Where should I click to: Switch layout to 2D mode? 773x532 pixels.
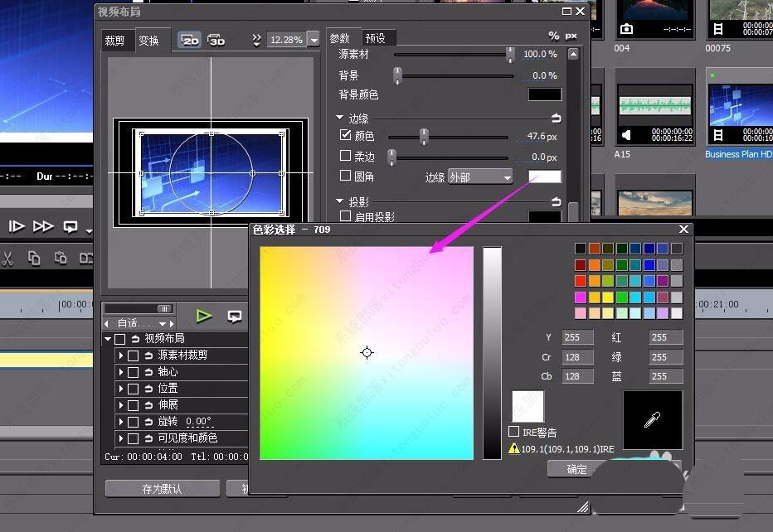pyautogui.click(x=190, y=40)
